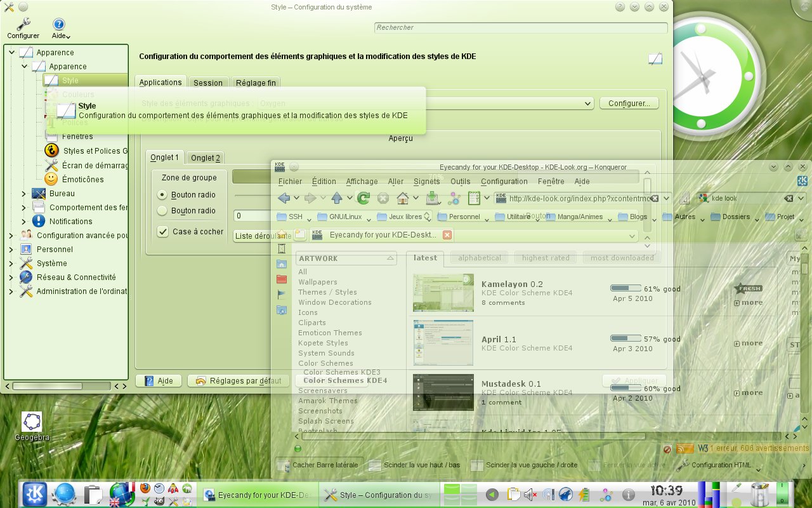Open the Aide help icon menu

[59, 24]
